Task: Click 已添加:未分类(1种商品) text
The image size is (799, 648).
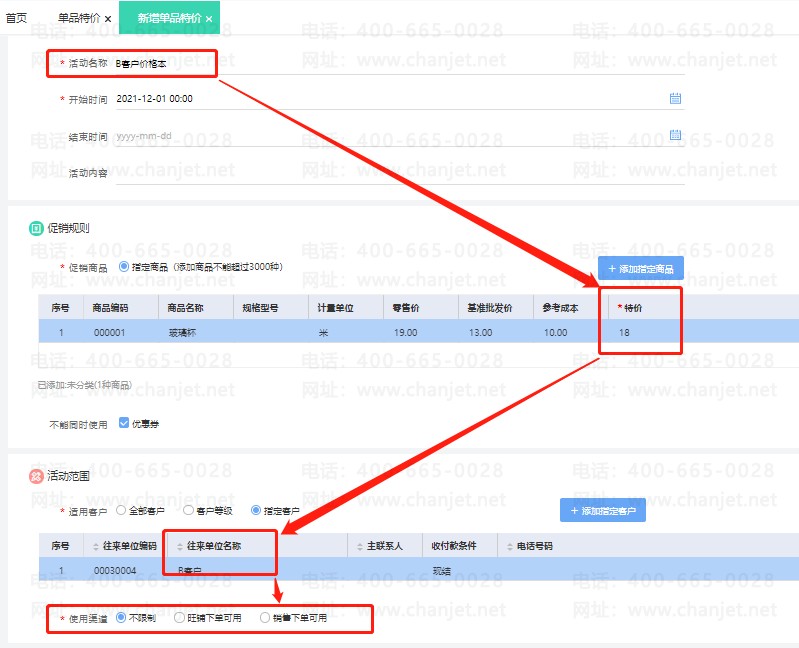Action: pos(85,385)
